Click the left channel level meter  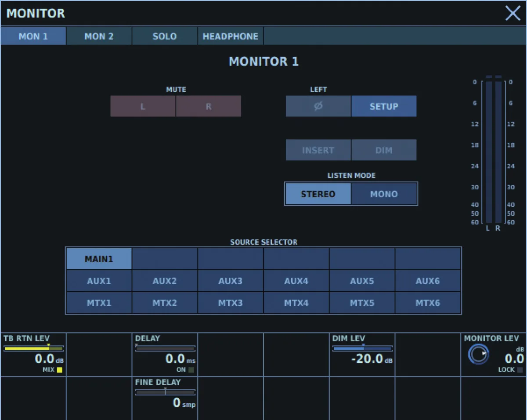[x=488, y=152]
